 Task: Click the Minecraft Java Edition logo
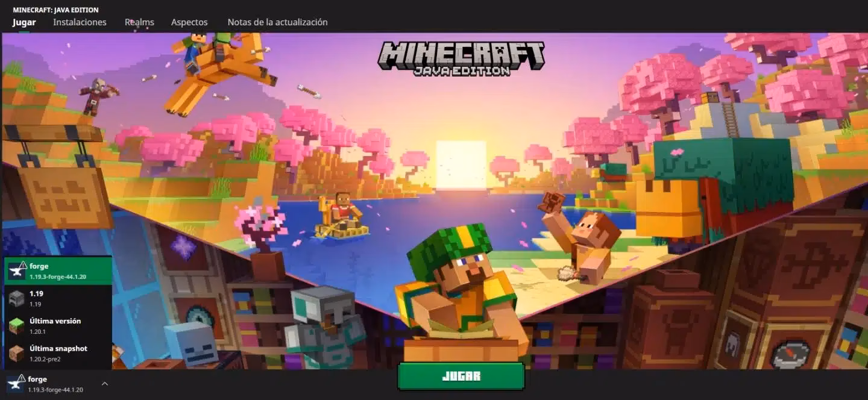tap(461, 59)
